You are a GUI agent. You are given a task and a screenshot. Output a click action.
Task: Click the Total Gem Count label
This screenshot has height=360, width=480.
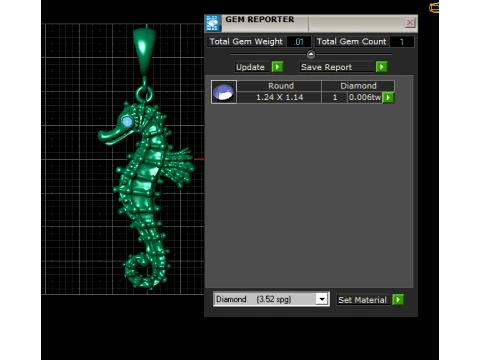pos(351,42)
